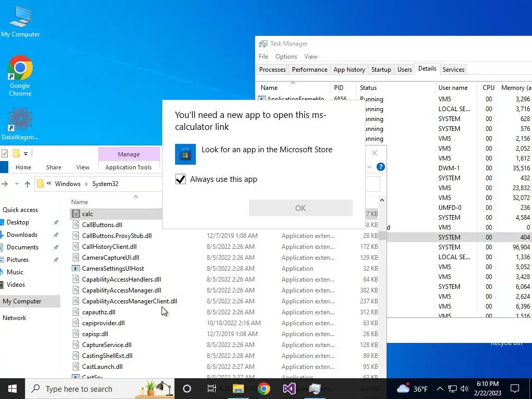Screen dimensions: 532x399
Task: Select Documents in the navigation pane
Action: click(x=22, y=247)
